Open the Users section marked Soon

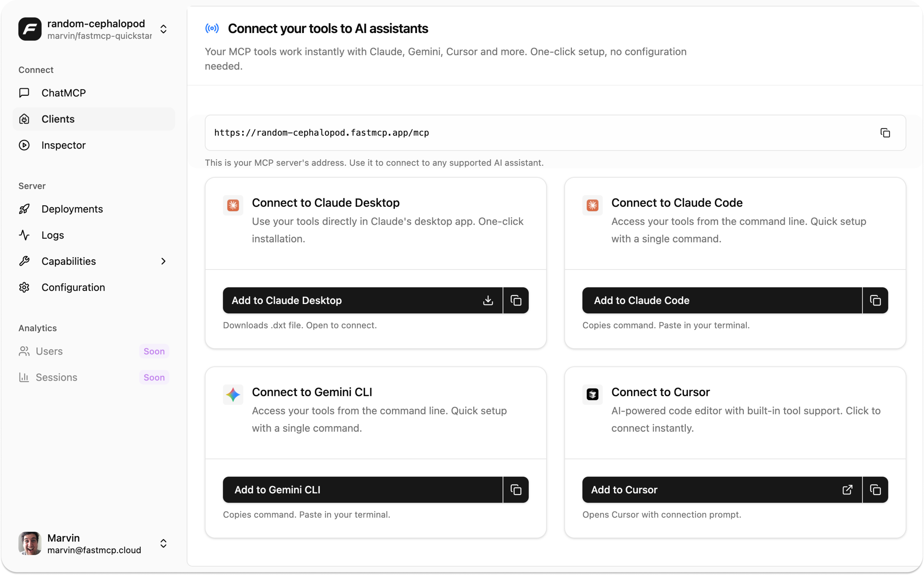[x=49, y=351]
